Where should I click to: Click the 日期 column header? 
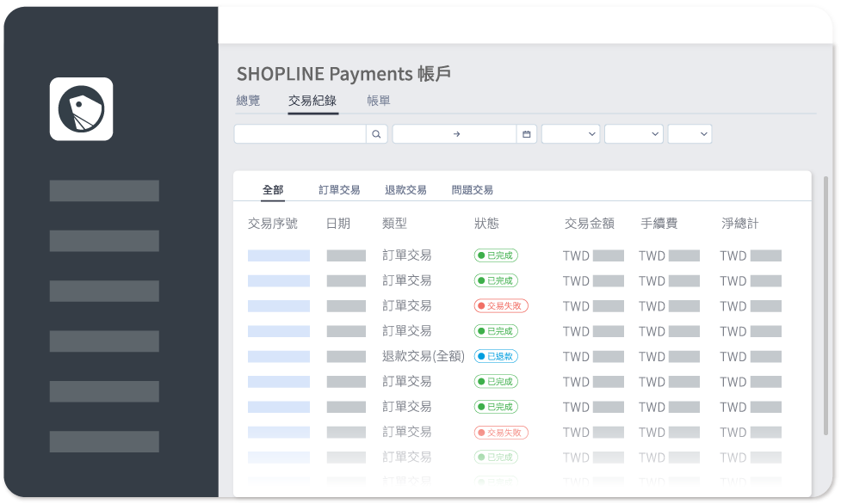(338, 223)
